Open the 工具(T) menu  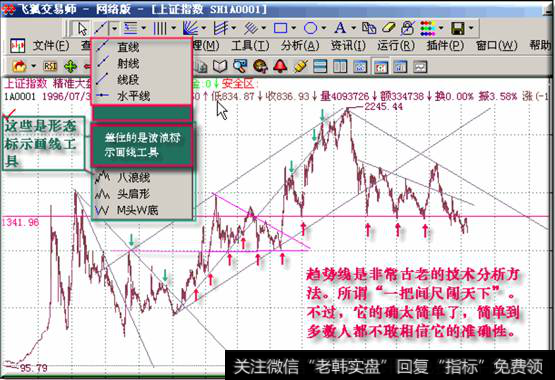(250, 46)
